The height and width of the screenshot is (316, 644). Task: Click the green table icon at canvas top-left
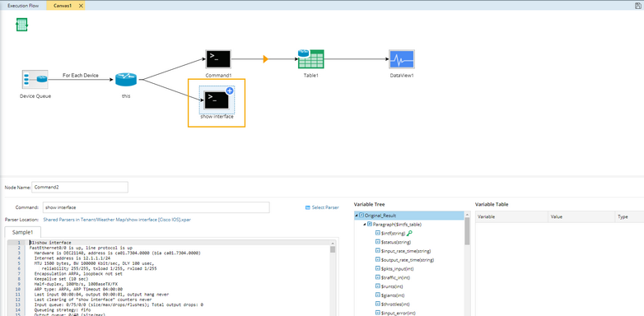21,25
